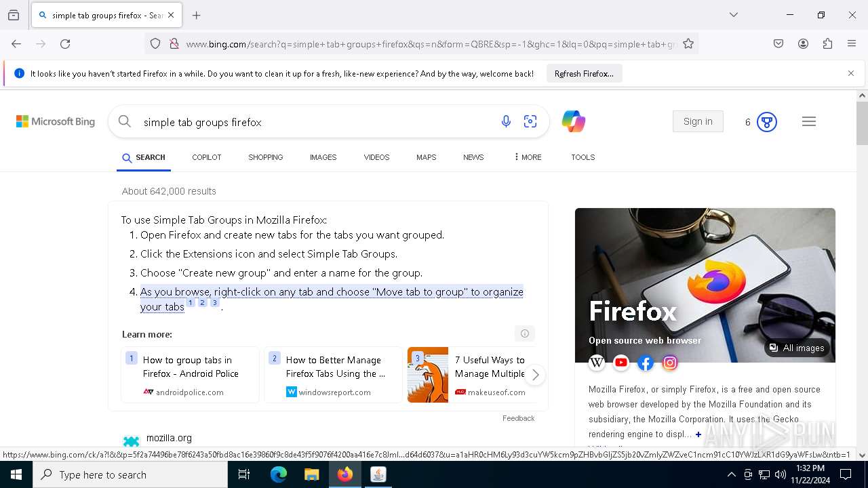Open Firefox Wikipedia icon
Image resolution: width=868 pixels, height=488 pixels.
pyautogui.click(x=597, y=363)
